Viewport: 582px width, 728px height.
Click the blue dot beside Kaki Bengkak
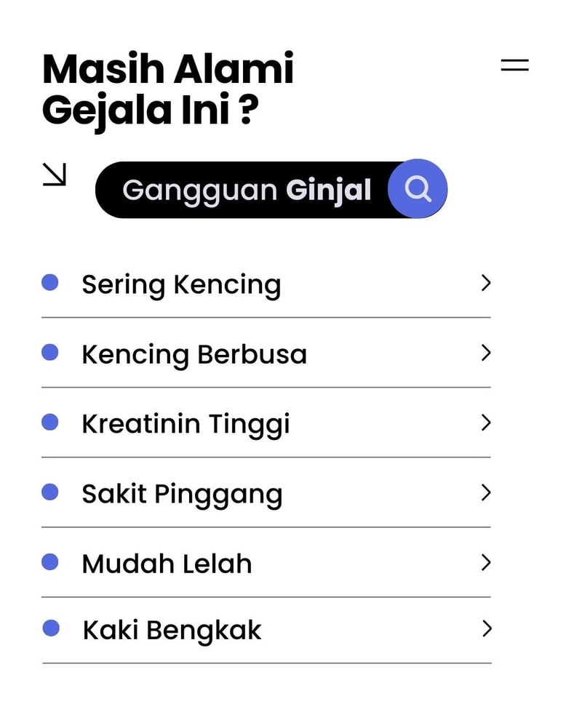pos(51,628)
